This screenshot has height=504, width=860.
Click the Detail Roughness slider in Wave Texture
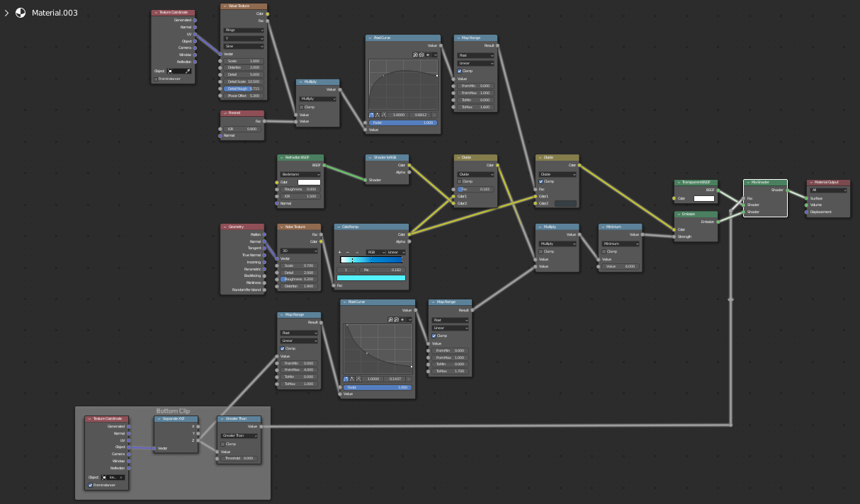click(244, 88)
